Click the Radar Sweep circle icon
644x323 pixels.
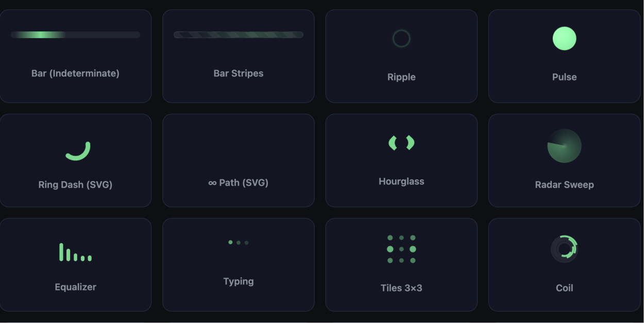(x=564, y=146)
